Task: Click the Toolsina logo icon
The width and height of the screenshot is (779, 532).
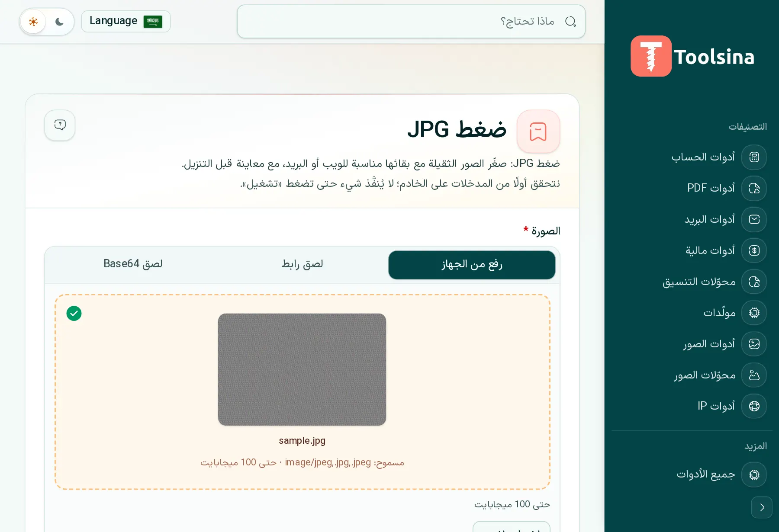Action: (x=651, y=56)
